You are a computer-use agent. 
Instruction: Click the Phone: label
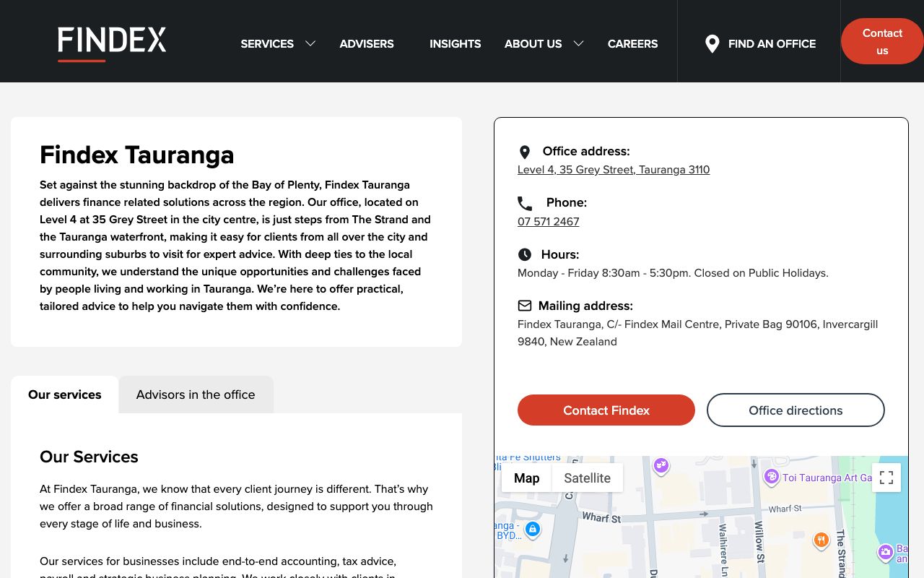[567, 202]
